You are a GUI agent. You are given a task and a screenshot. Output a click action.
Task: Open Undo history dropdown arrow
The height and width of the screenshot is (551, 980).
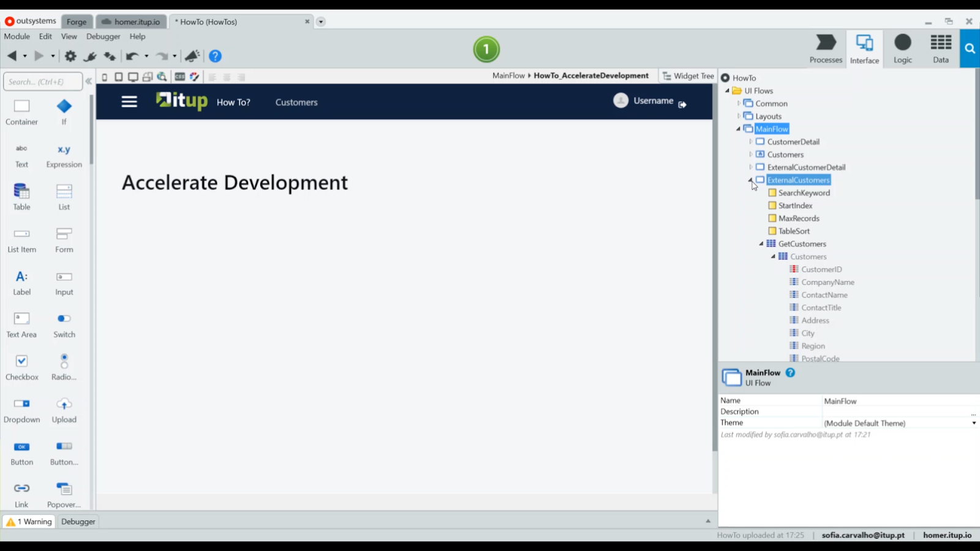click(146, 56)
